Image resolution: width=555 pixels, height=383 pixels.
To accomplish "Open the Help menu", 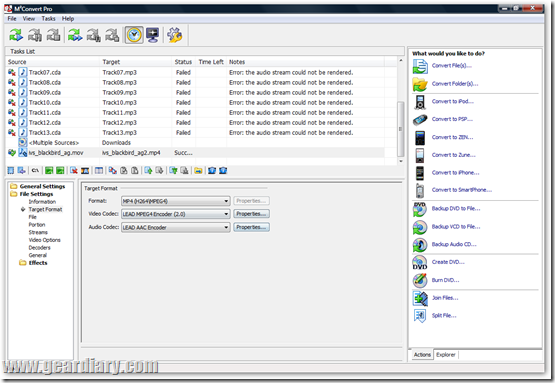I will pyautogui.click(x=68, y=18).
